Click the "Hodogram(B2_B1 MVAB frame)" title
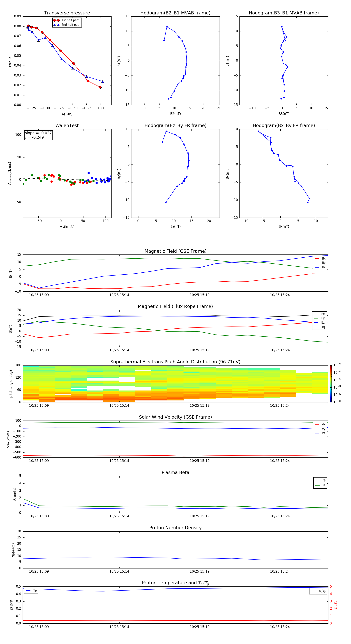 [175, 13]
